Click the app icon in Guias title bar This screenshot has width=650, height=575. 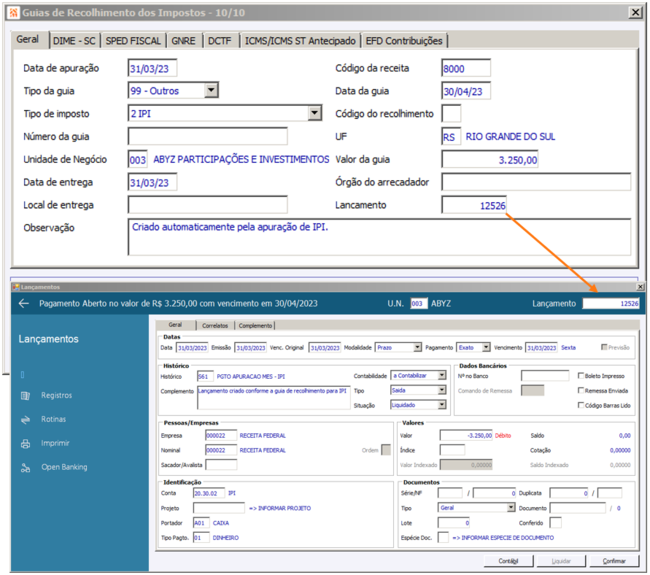14,12
